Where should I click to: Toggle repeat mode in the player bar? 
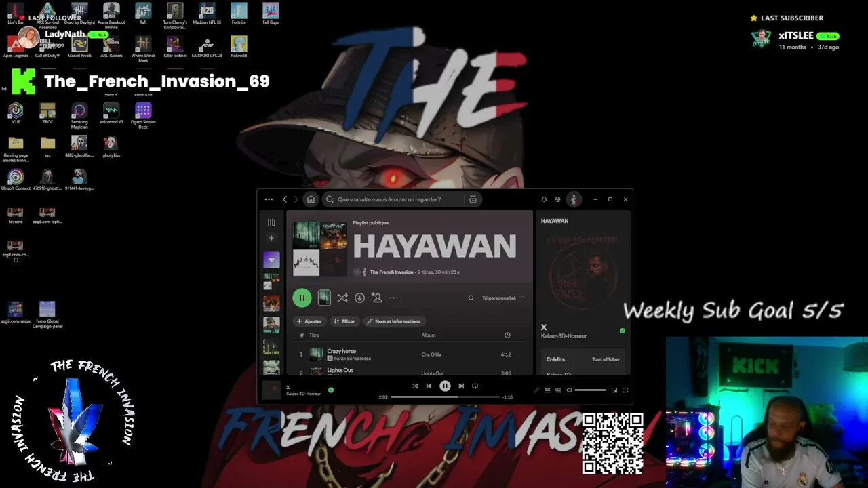pyautogui.click(x=475, y=386)
